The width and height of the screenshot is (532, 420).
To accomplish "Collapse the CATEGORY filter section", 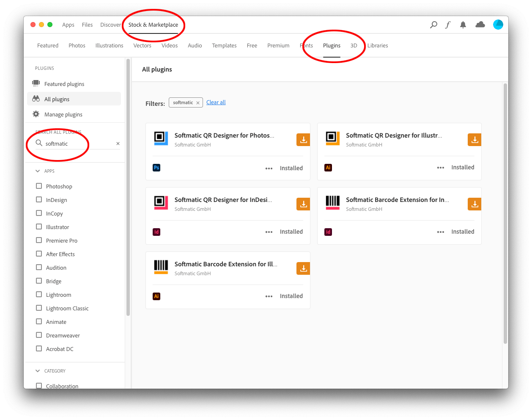I will (38, 371).
